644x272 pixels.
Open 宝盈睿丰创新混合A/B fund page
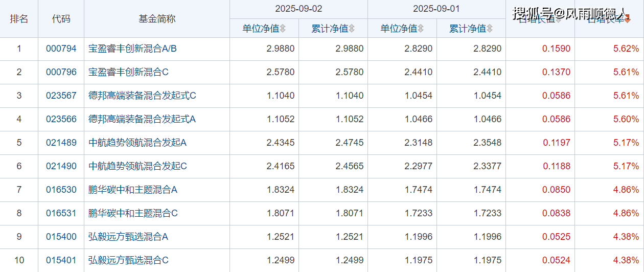132,49
